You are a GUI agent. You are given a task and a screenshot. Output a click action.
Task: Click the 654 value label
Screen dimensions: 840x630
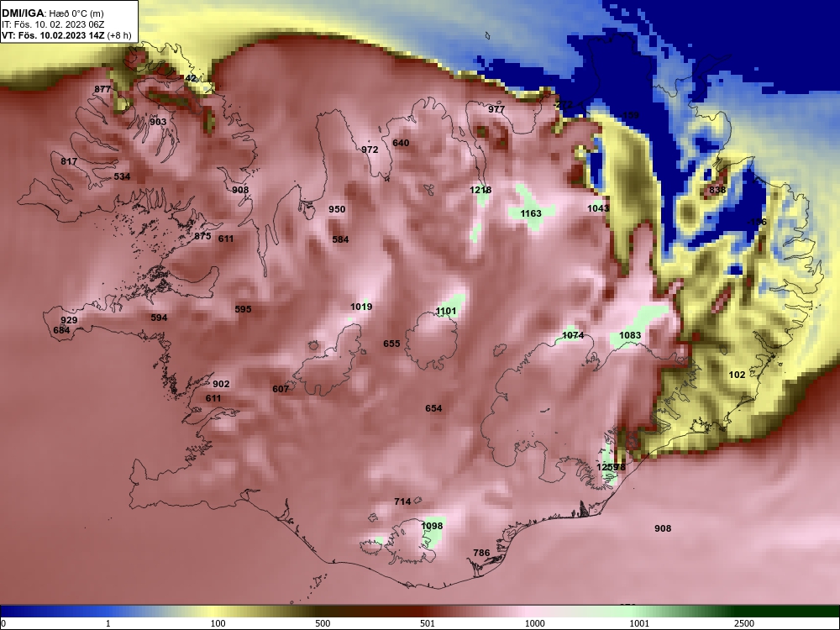coord(434,408)
